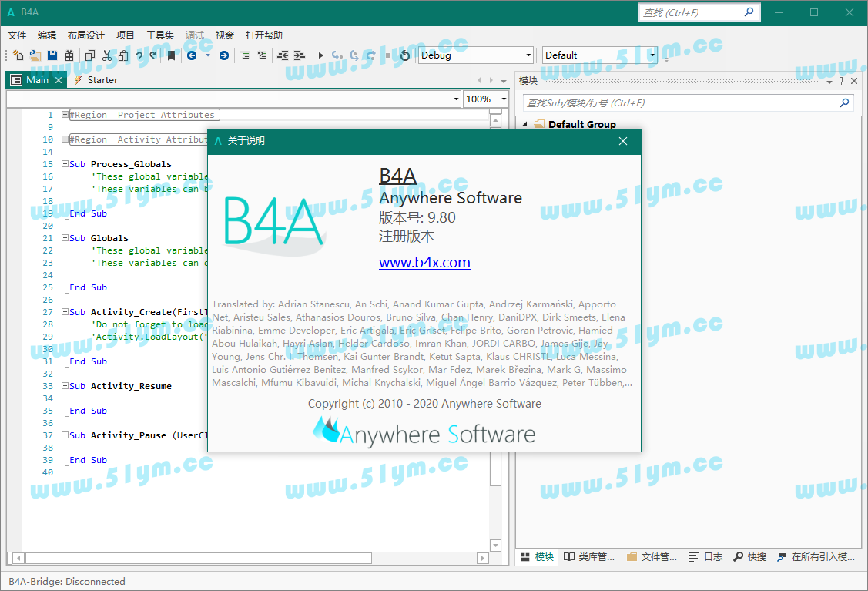Viewport: 868px width, 591px height.
Task: Switch to the 类库管 bottom tab
Action: pyautogui.click(x=589, y=556)
